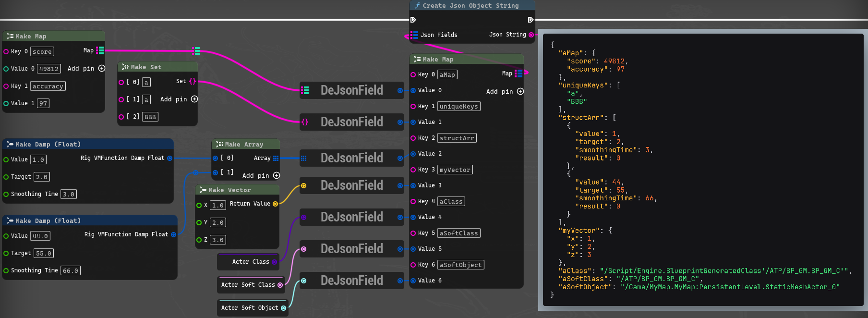The width and height of the screenshot is (868, 318).
Task: Click the Smoothing Time field 66.0
Action: tap(71, 270)
